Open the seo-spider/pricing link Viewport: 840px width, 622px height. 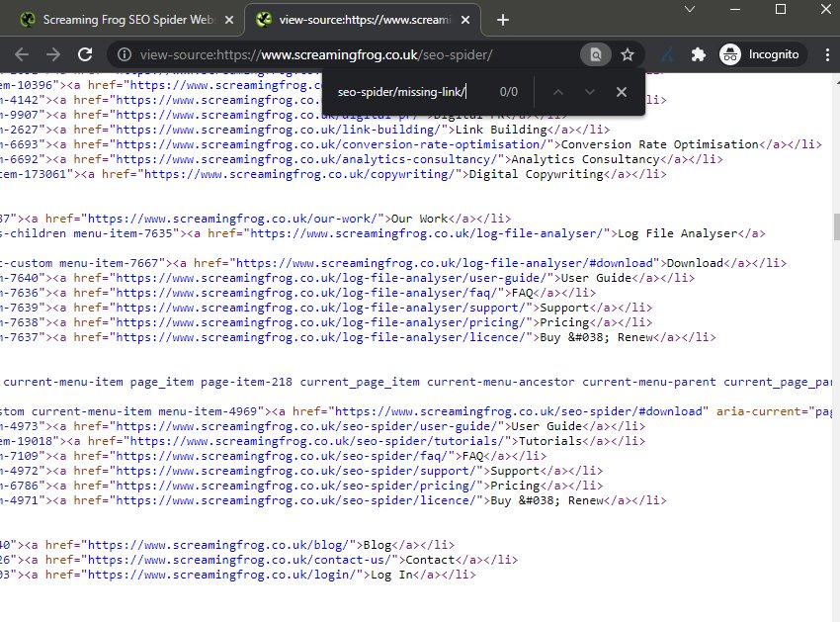click(x=296, y=486)
